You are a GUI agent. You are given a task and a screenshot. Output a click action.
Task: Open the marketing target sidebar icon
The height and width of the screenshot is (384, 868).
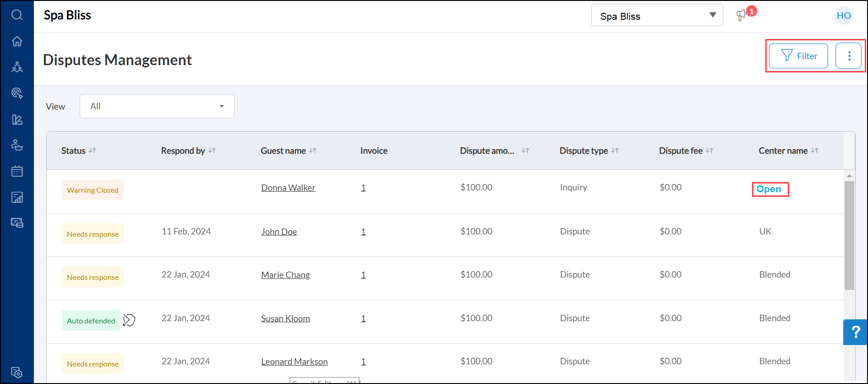[17, 93]
